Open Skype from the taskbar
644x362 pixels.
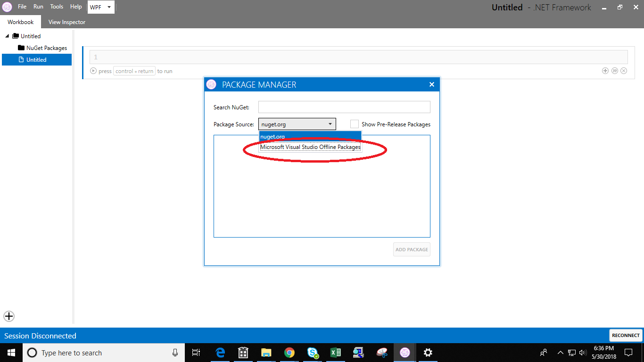click(x=313, y=353)
